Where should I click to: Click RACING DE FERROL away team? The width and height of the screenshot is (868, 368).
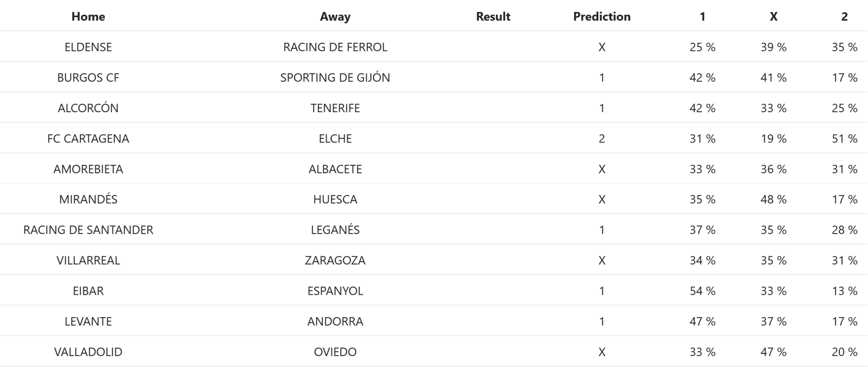point(335,47)
